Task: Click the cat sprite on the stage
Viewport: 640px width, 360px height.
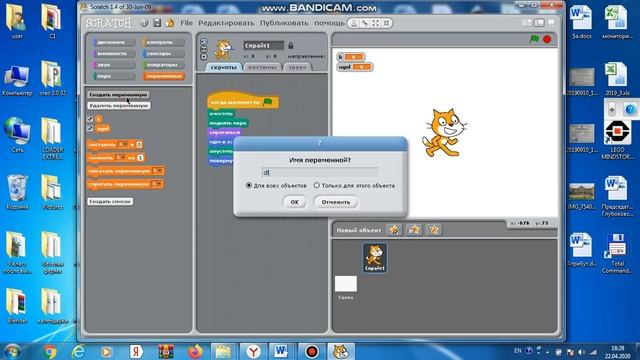Action: 444,132
